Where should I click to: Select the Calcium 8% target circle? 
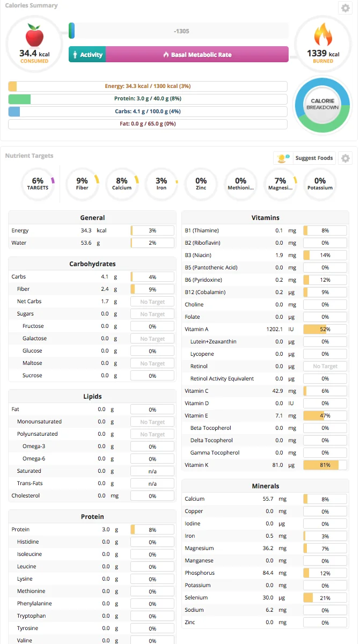click(x=122, y=184)
